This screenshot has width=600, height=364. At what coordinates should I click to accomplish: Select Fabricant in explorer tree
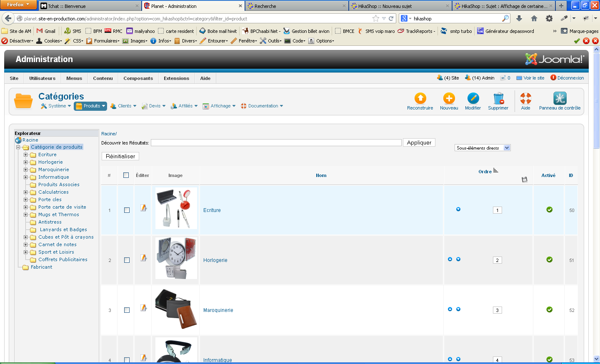(42, 267)
